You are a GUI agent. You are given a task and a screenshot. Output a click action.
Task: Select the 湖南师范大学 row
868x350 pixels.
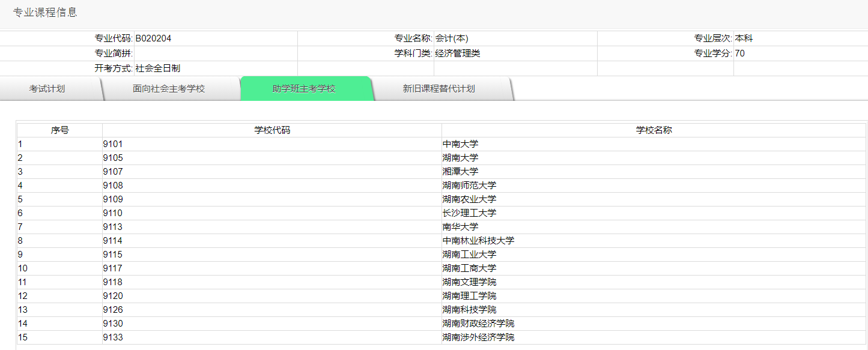[x=467, y=185]
